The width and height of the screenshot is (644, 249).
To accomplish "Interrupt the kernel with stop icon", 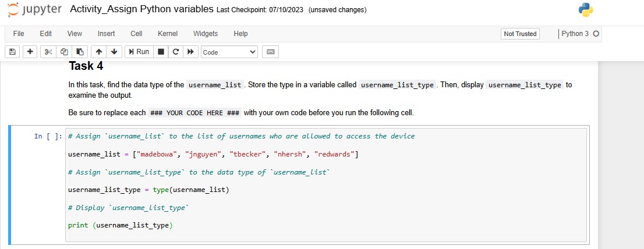I will point(161,52).
